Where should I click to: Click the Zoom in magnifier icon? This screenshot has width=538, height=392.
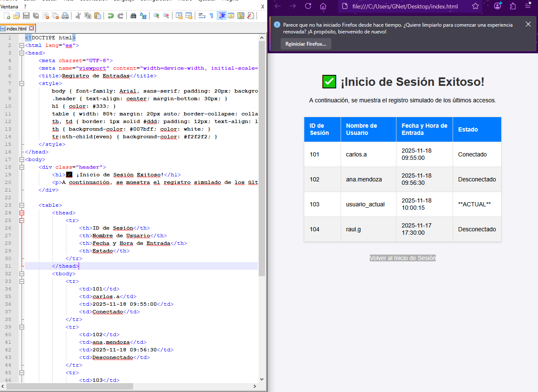pyautogui.click(x=156, y=16)
